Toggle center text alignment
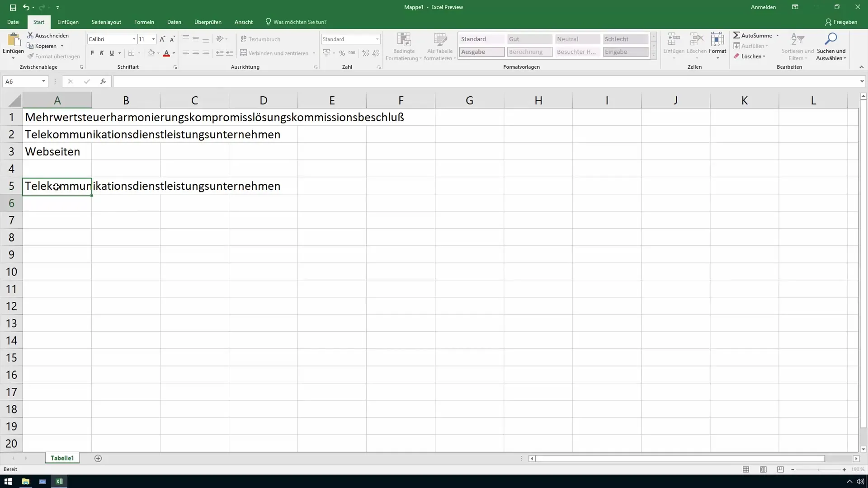The height and width of the screenshot is (488, 868). click(196, 53)
